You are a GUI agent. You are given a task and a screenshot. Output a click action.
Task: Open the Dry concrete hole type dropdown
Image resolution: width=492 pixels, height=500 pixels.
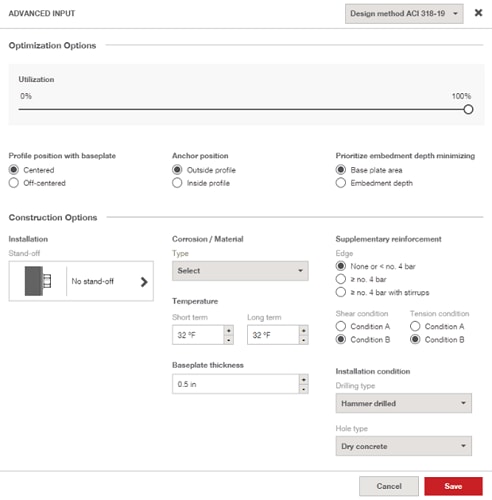[x=404, y=446]
